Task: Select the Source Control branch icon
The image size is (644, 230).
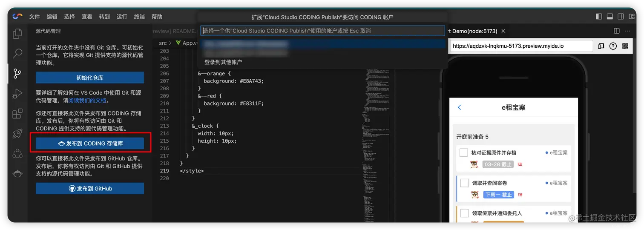Action: [x=17, y=73]
